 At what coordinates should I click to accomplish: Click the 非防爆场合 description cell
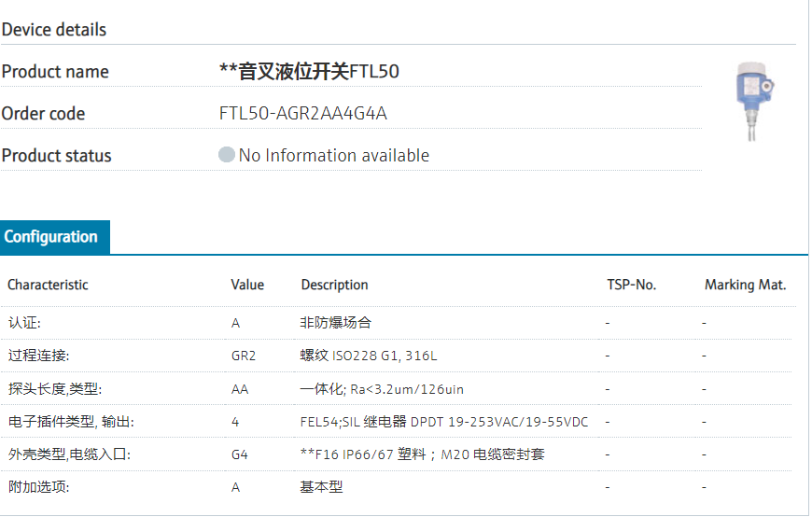(336, 323)
